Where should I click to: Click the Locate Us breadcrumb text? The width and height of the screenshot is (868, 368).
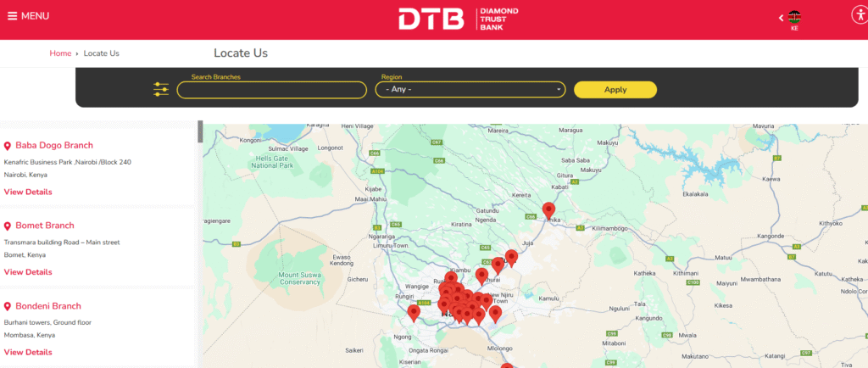[102, 53]
